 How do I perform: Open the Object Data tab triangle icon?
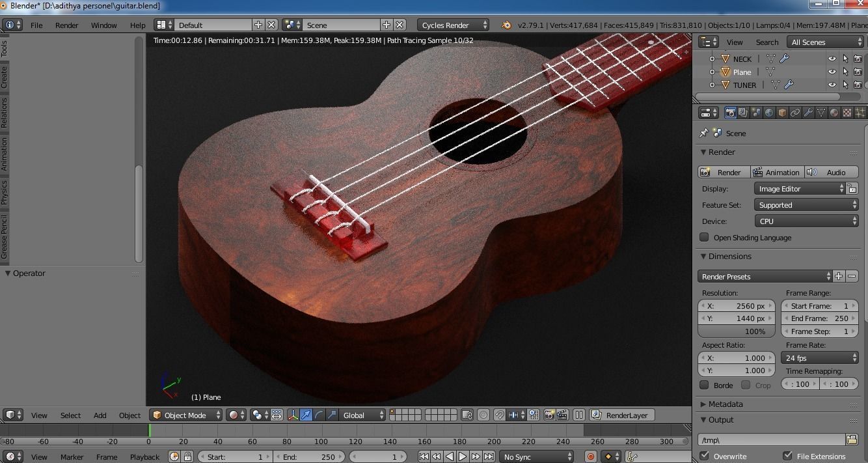(821, 113)
